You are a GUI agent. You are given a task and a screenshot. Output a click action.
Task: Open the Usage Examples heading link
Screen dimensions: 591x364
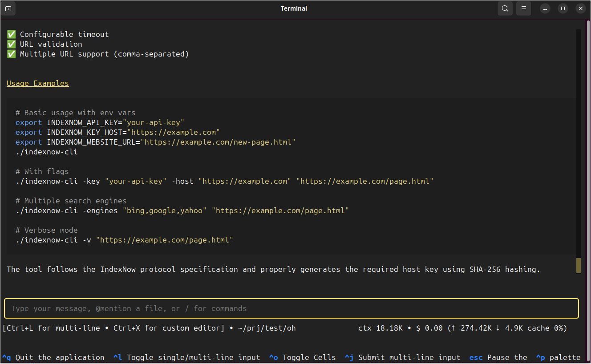click(37, 83)
